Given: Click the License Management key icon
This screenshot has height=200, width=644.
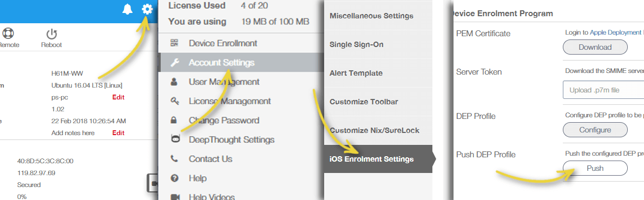Looking at the screenshot, I should (174, 101).
